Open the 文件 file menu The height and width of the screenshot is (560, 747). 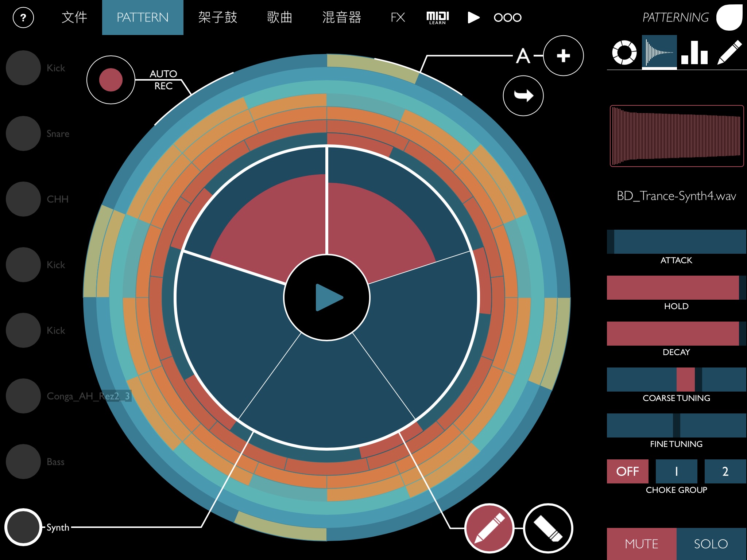tap(74, 17)
